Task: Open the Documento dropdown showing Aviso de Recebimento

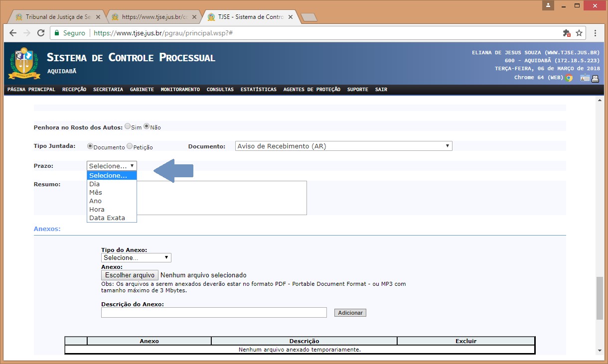Action: (343, 146)
